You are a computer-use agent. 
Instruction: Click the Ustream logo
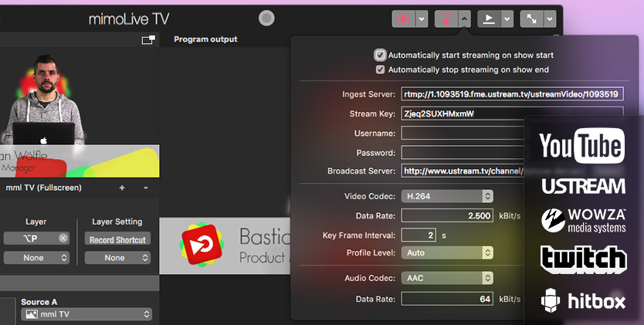click(583, 186)
